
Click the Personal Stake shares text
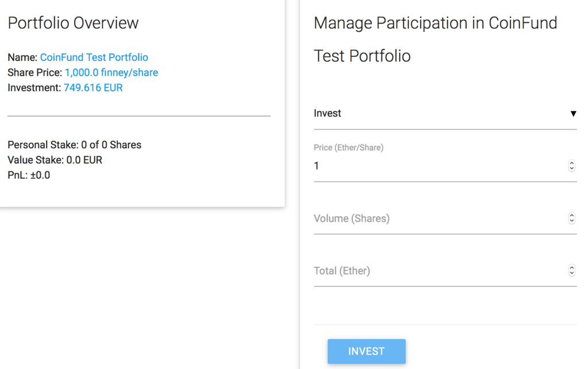pyautogui.click(x=74, y=145)
